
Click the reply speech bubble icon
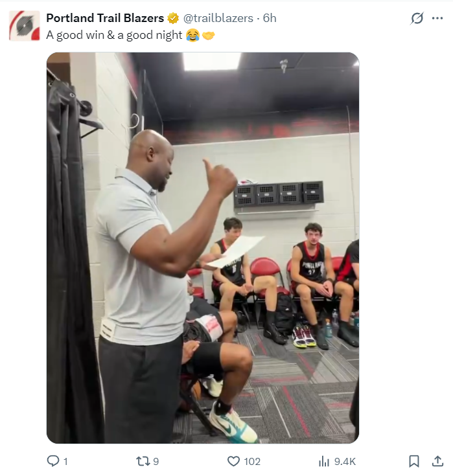pyautogui.click(x=53, y=461)
